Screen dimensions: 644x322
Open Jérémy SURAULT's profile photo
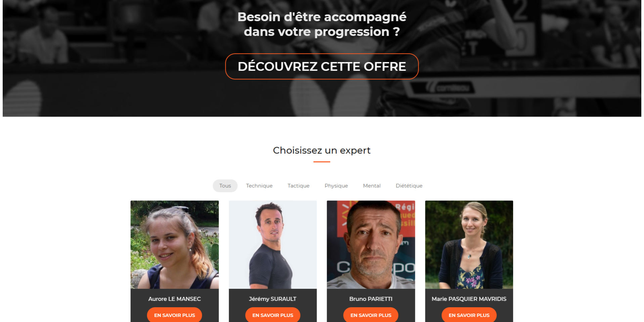click(x=273, y=245)
